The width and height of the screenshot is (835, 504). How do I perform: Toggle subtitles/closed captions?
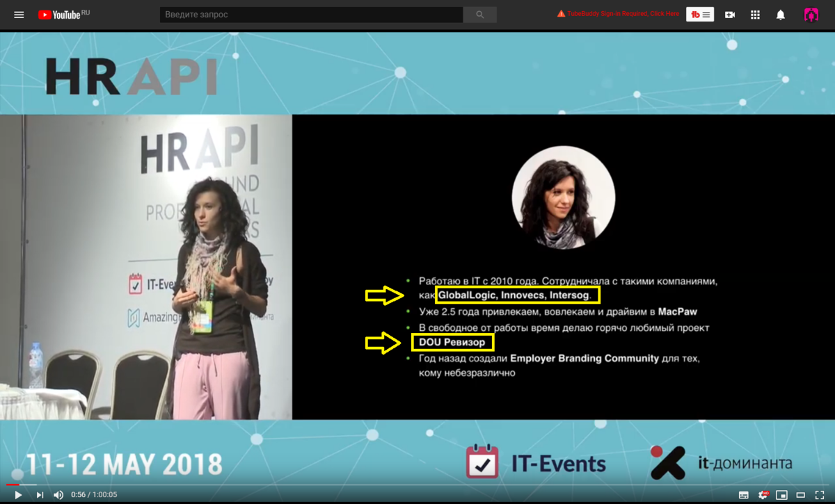[x=744, y=495]
